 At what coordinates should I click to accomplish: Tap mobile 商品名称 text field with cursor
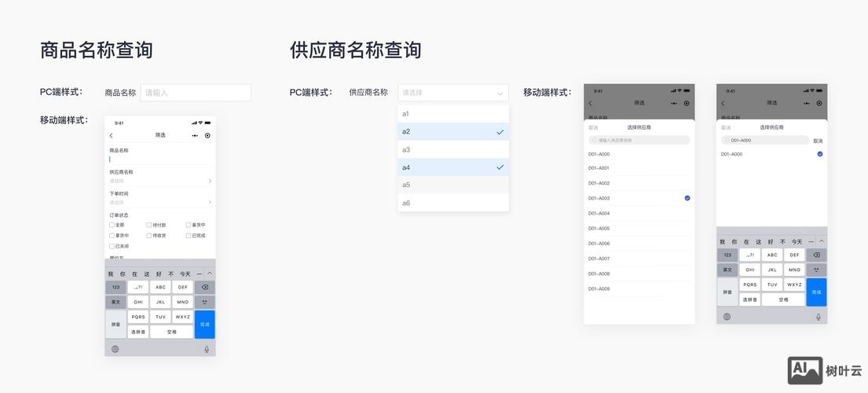160,159
